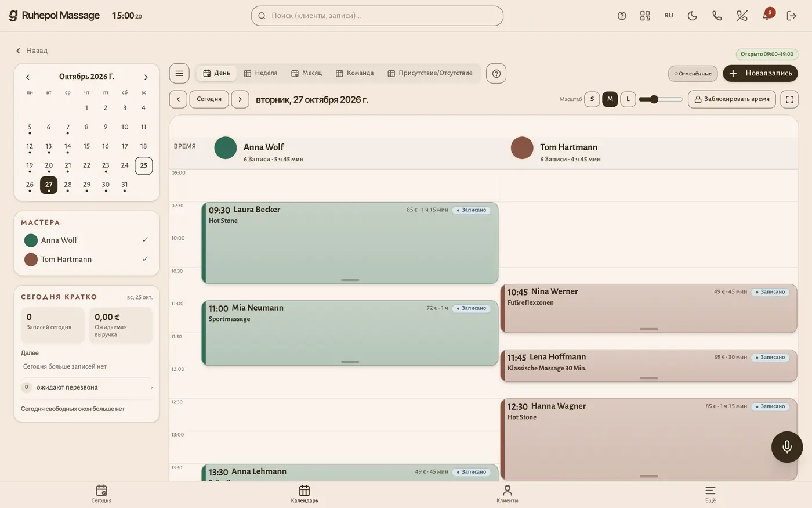Click the Новая запись button

(x=760, y=73)
